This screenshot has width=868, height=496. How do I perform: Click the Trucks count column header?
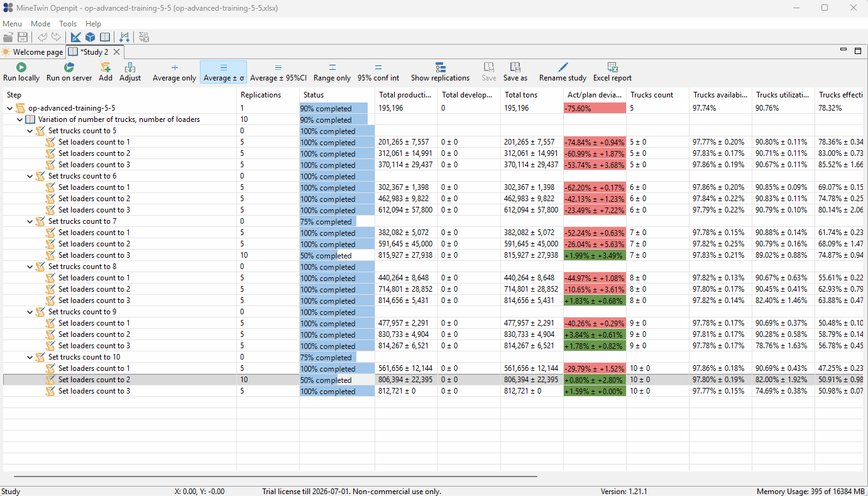tap(657, 95)
